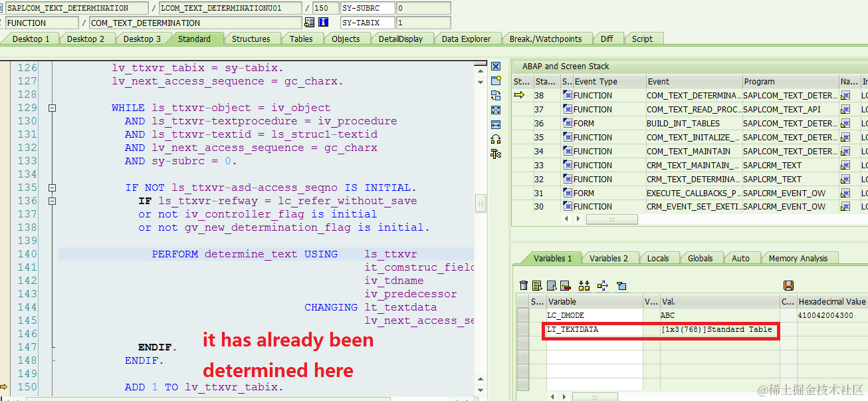
Task: Open the Tables tab
Action: [x=301, y=39]
